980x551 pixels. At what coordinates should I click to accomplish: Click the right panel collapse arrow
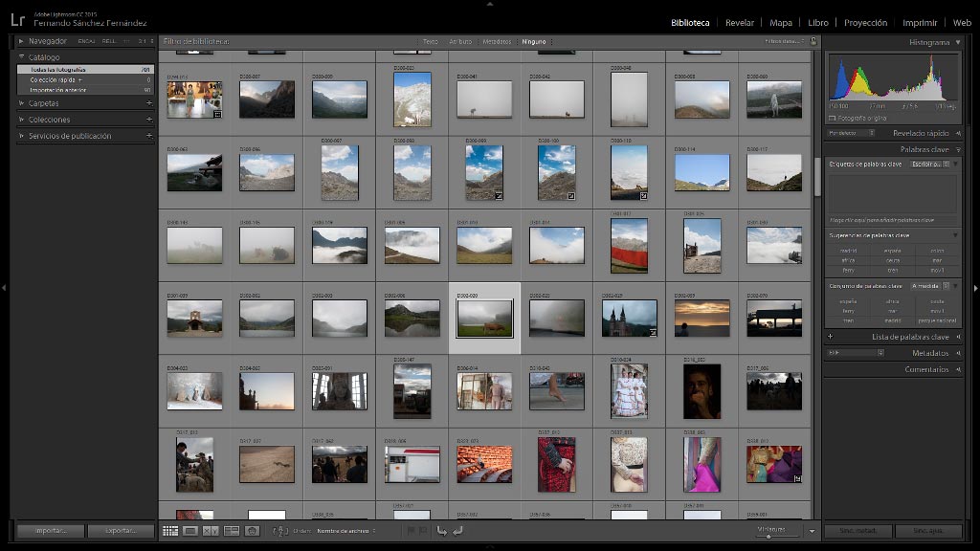[975, 288]
